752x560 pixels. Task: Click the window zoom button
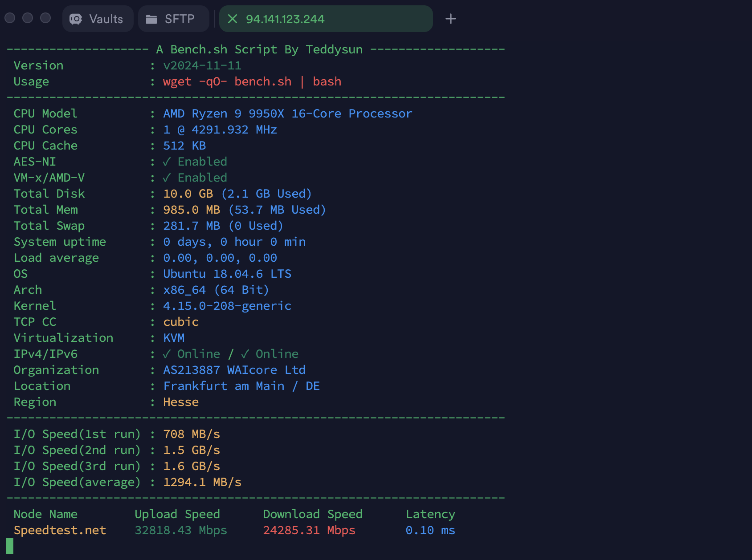(x=45, y=18)
